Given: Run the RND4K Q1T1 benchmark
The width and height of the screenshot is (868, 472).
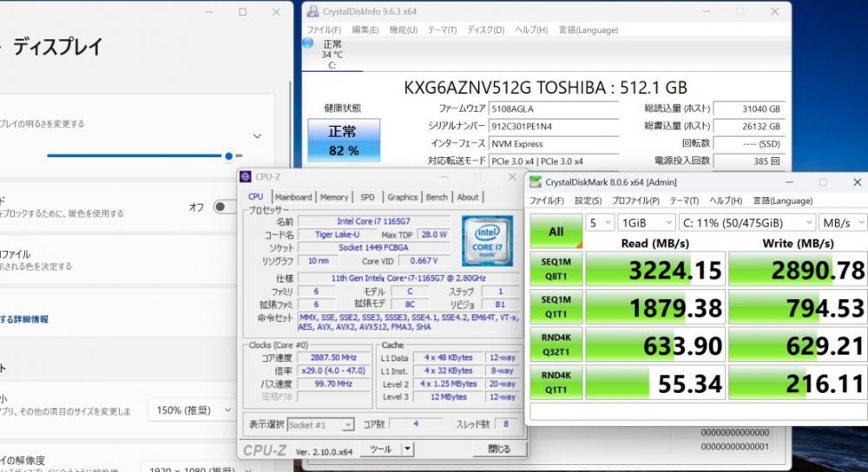Looking at the screenshot, I should tap(556, 382).
